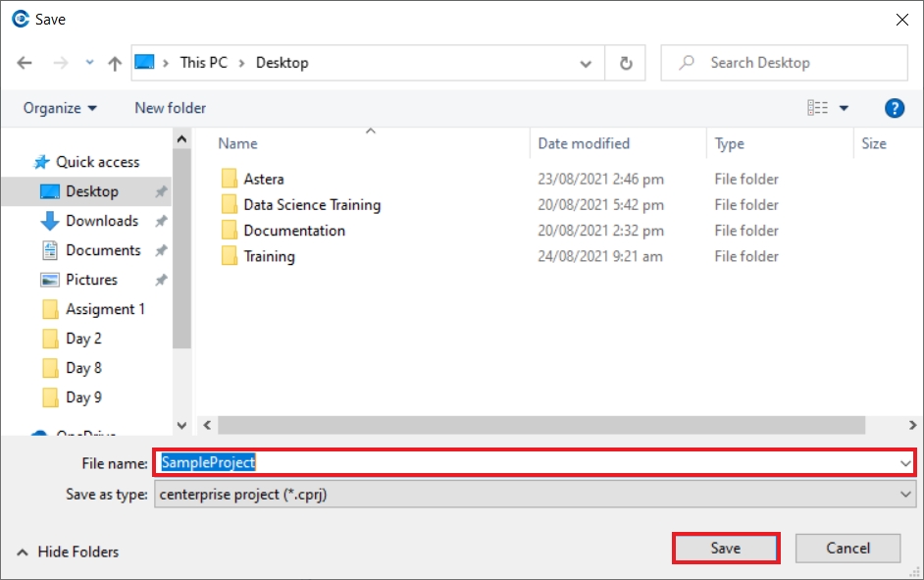Open the Pictures quick access item
The height and width of the screenshot is (580, 924).
pos(91,280)
